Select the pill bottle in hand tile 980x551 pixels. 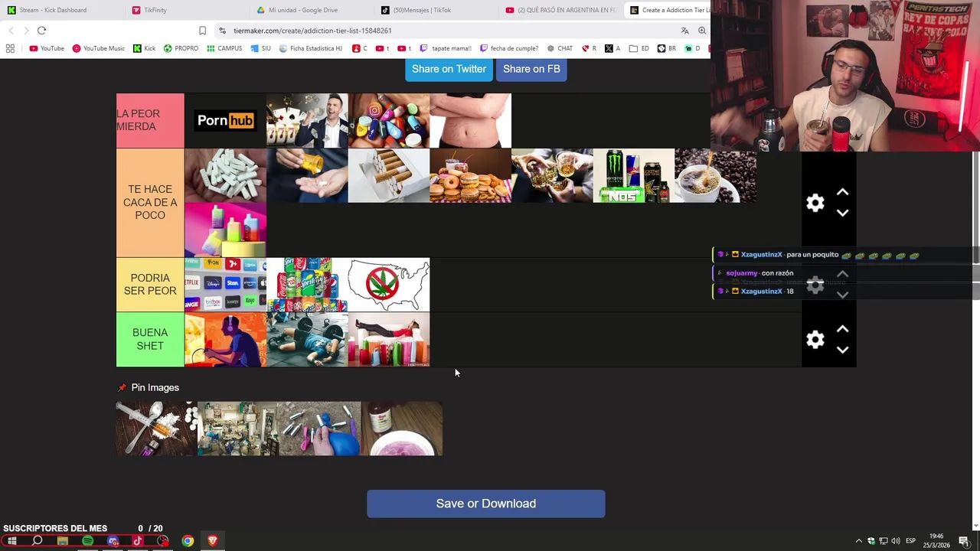307,176
